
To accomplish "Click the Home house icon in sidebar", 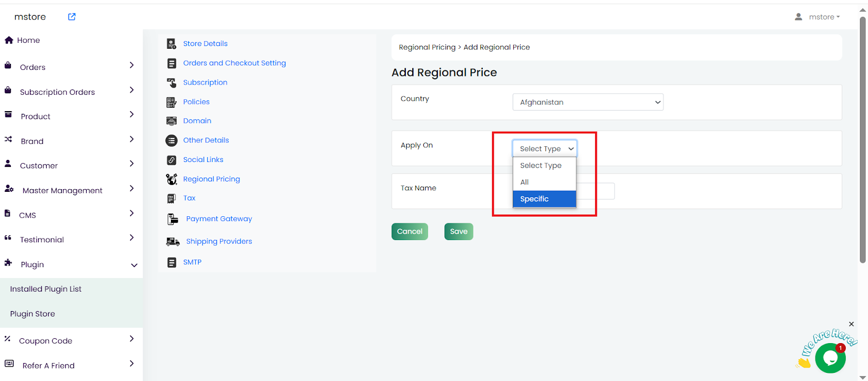I will tap(9, 40).
